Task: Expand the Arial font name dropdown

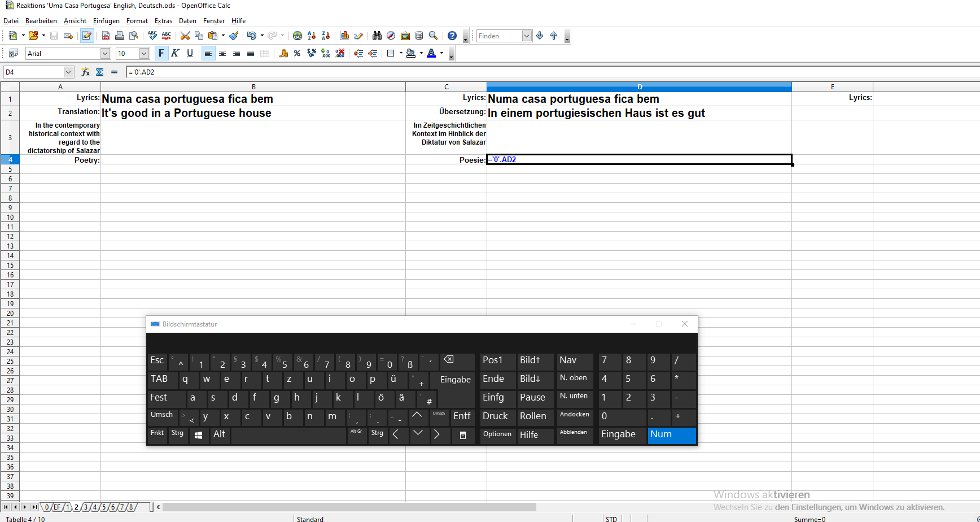Action: [x=105, y=53]
